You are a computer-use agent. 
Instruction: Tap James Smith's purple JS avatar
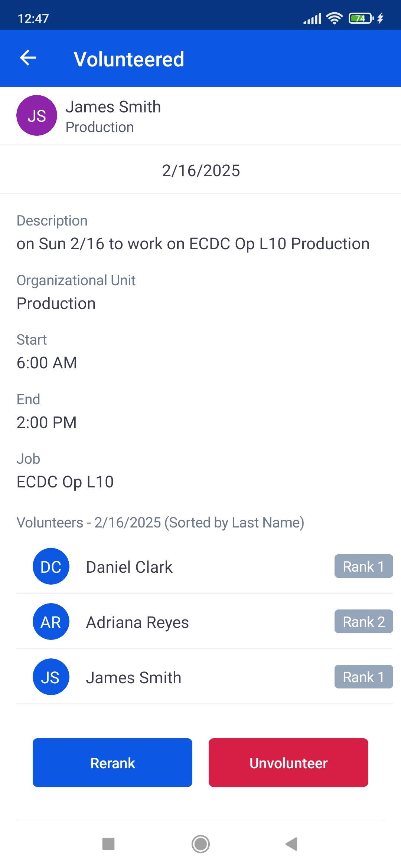pos(37,115)
